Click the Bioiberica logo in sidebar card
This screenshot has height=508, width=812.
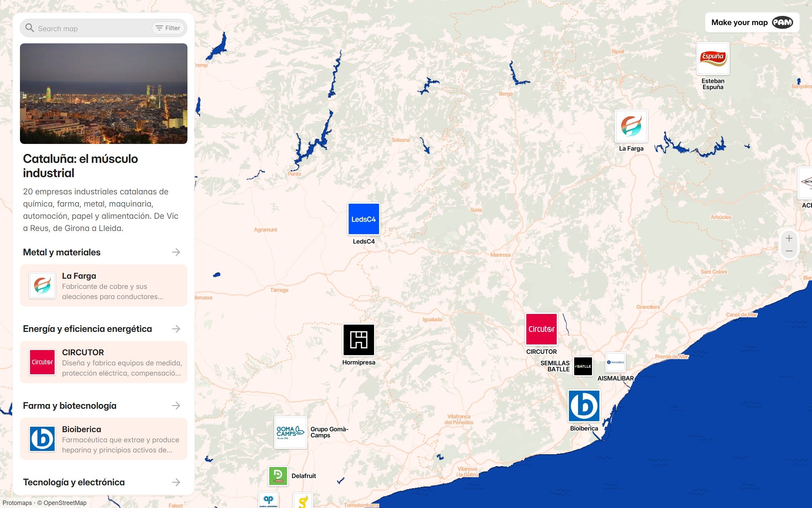[x=42, y=439]
